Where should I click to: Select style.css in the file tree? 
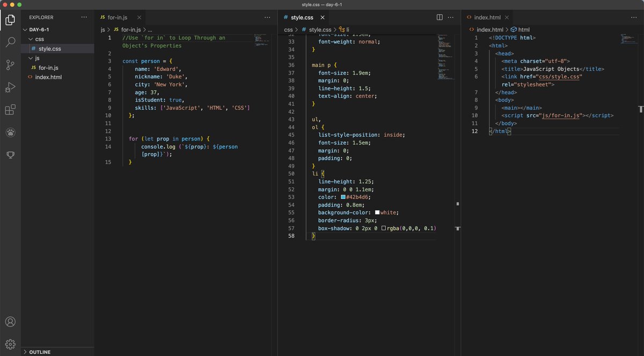click(57, 49)
